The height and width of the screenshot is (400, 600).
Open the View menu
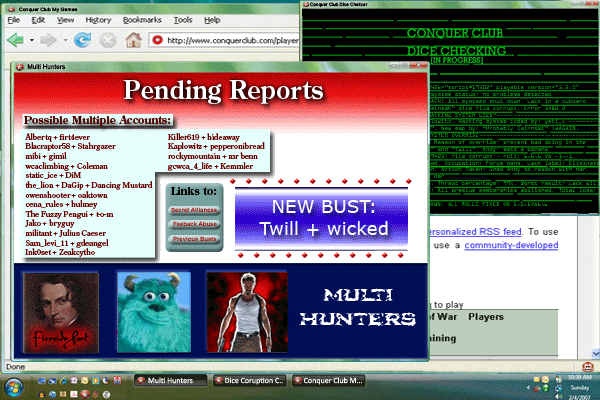coord(65,20)
